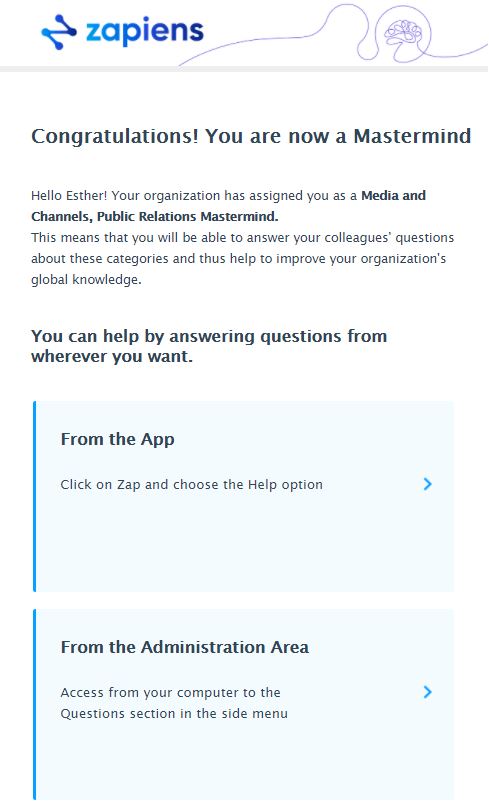Click the bold Media and Channels Mastermind text

[228, 206]
